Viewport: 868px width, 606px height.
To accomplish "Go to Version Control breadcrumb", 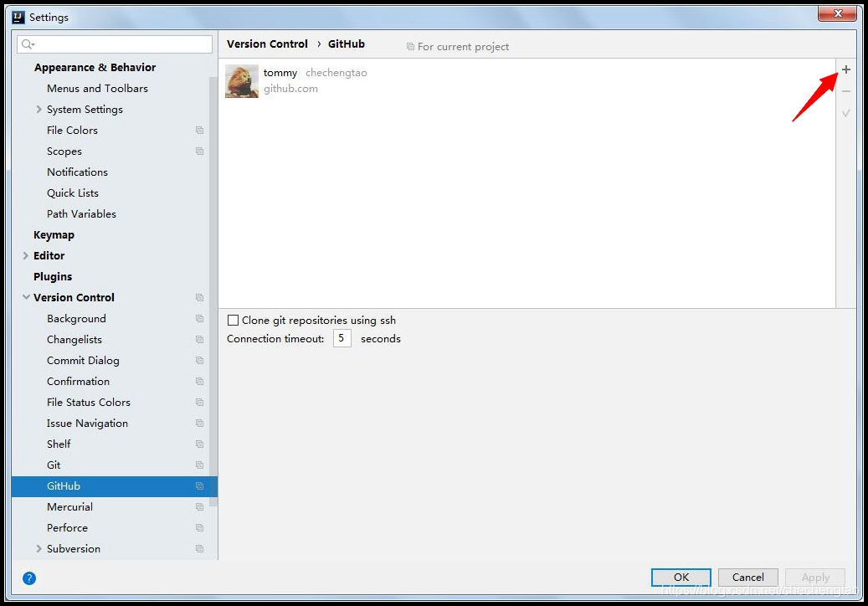I will click(x=267, y=44).
